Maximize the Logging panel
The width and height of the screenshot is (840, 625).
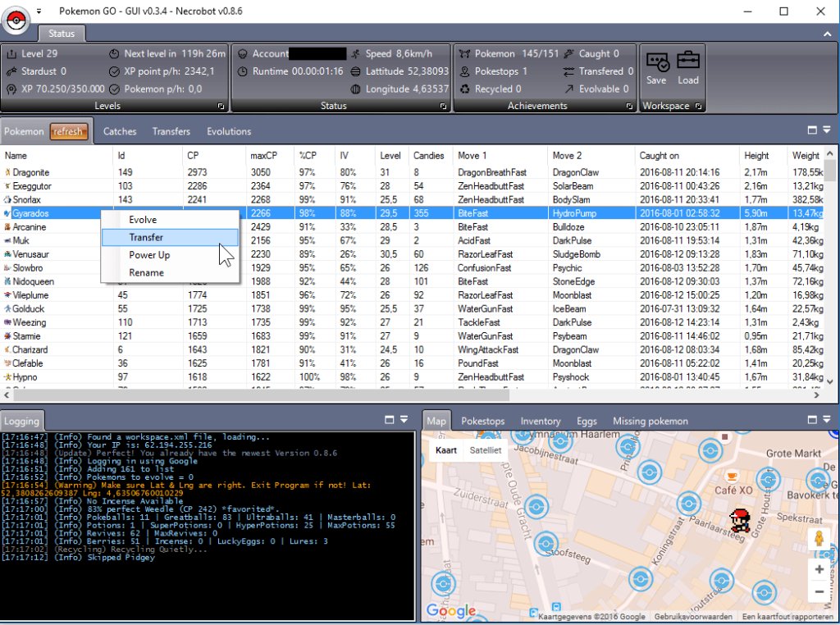390,420
